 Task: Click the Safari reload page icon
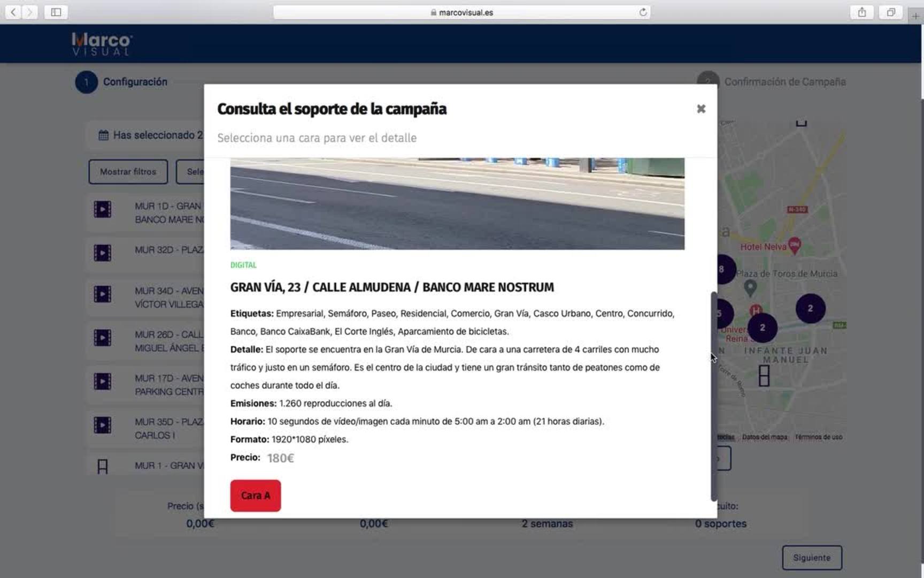643,12
